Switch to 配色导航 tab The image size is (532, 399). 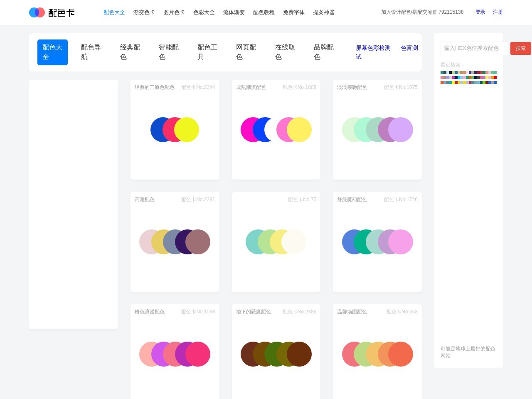click(91, 52)
